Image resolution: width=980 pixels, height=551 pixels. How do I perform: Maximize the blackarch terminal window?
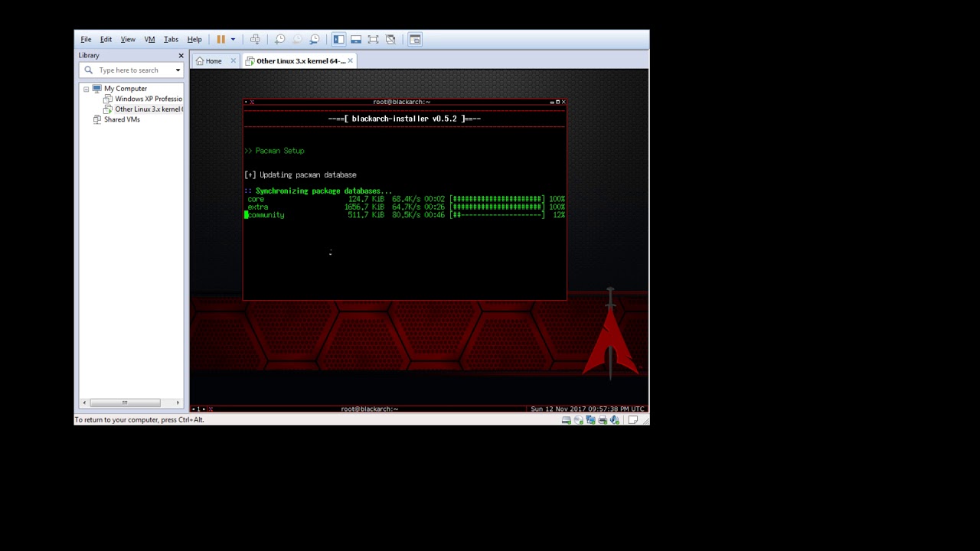[557, 102]
